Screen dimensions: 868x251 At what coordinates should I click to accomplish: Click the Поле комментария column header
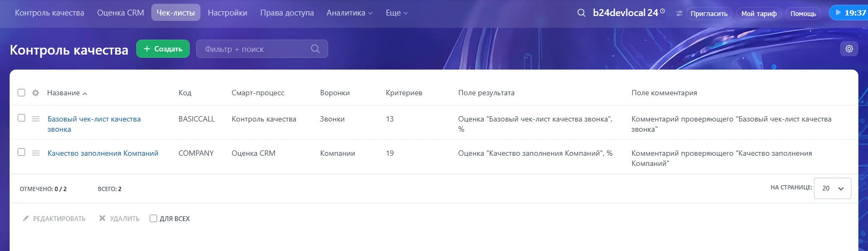click(664, 93)
